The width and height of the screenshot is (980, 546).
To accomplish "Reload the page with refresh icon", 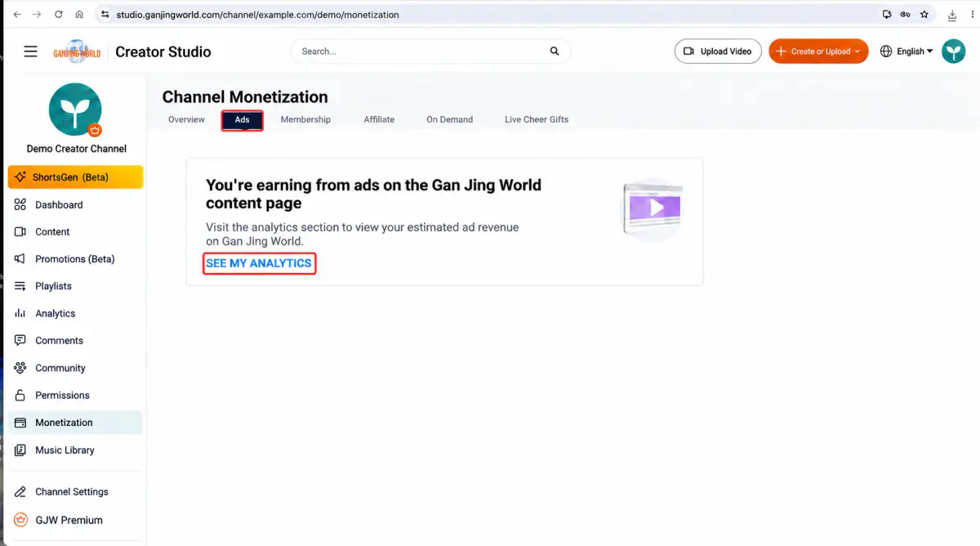I will 59,15.
